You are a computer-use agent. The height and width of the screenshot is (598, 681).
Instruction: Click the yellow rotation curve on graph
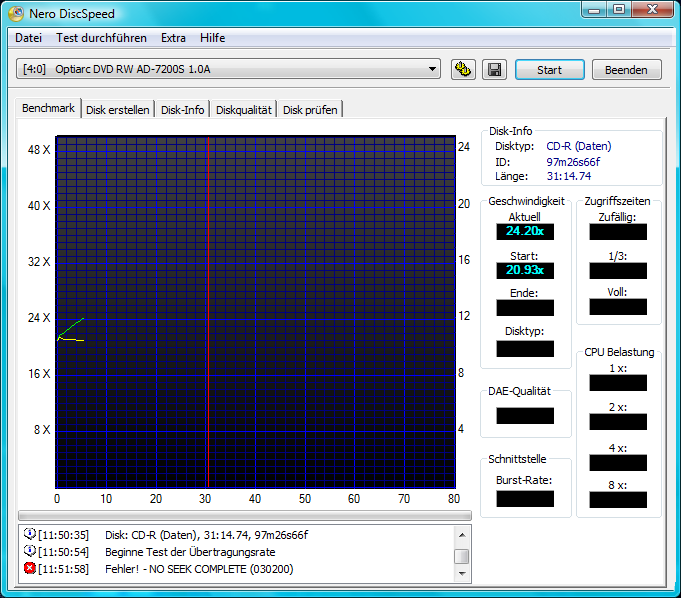72,339
